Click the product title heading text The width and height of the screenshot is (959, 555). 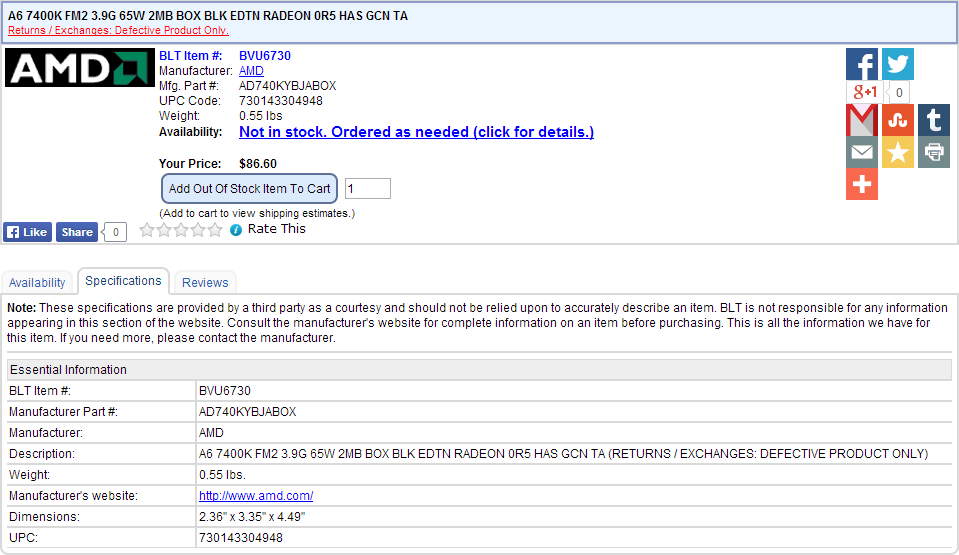pyautogui.click(x=208, y=16)
